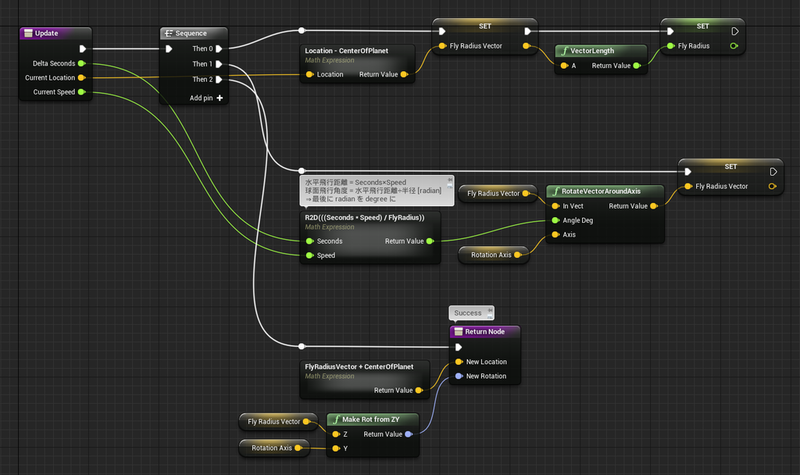Click the Y input pin on Make Rot from ZY
The image size is (800, 475).
tap(336, 448)
